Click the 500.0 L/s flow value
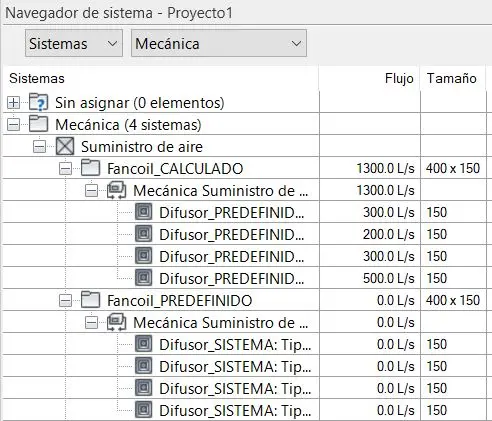 pyautogui.click(x=389, y=278)
